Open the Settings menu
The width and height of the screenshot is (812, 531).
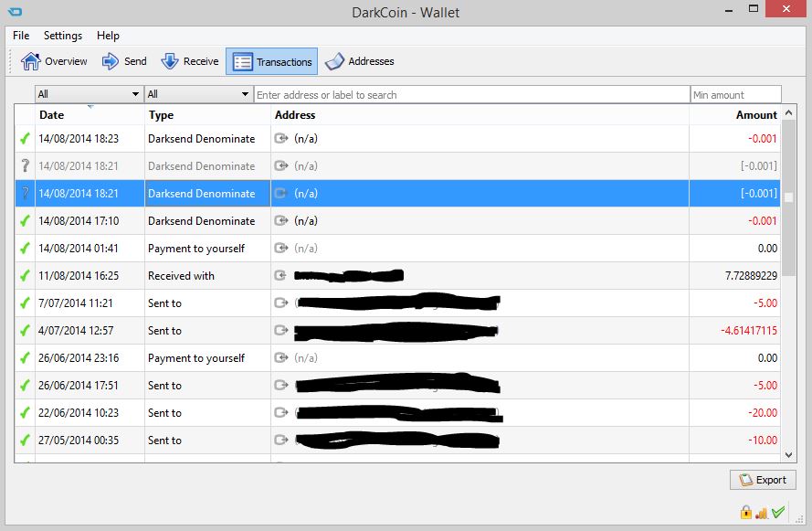coord(63,36)
